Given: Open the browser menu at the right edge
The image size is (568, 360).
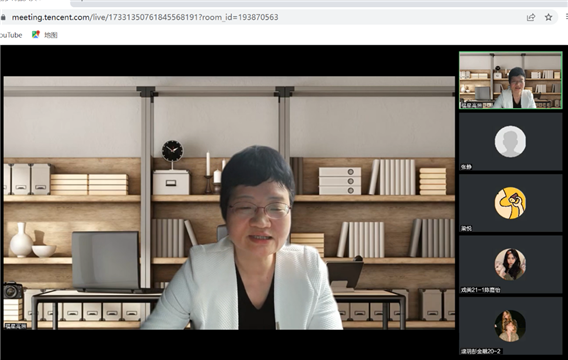Looking at the screenshot, I should (x=566, y=17).
